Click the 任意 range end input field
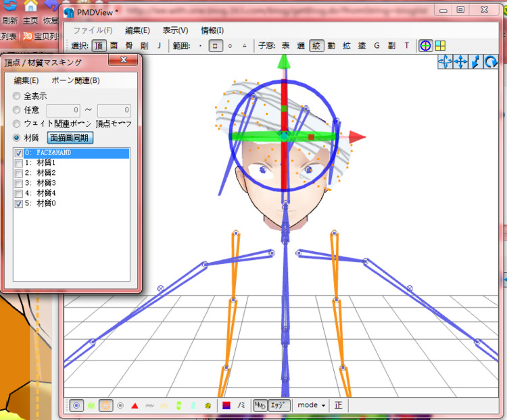The image size is (507, 420). tap(114, 110)
